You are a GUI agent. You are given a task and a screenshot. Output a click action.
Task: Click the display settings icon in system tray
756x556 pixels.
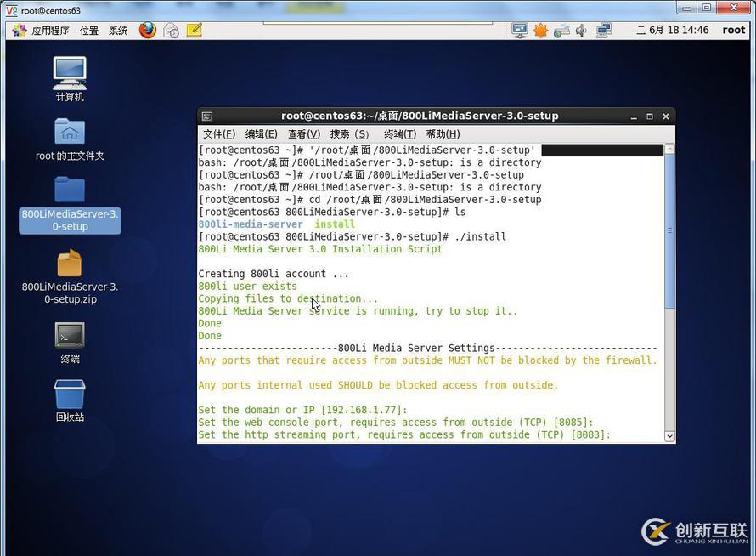(x=519, y=30)
